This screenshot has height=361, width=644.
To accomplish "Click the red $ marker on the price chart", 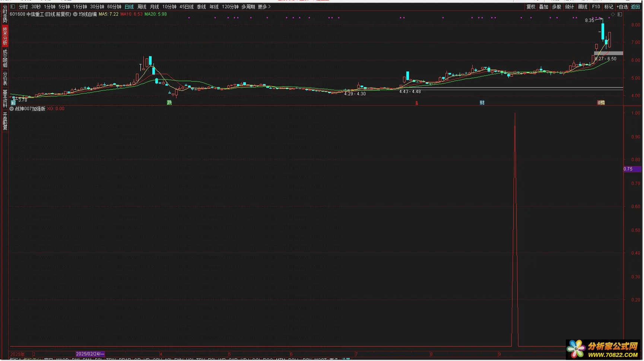I will tap(416, 103).
